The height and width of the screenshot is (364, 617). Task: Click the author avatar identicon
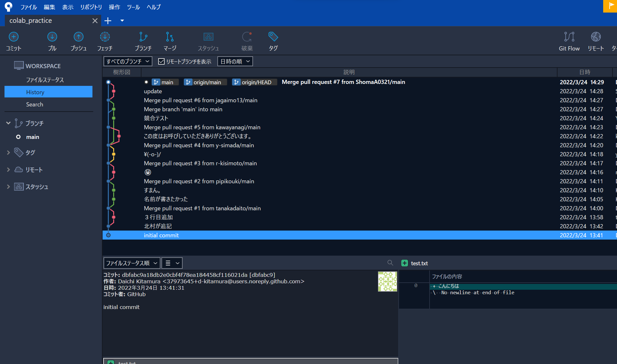[387, 281]
